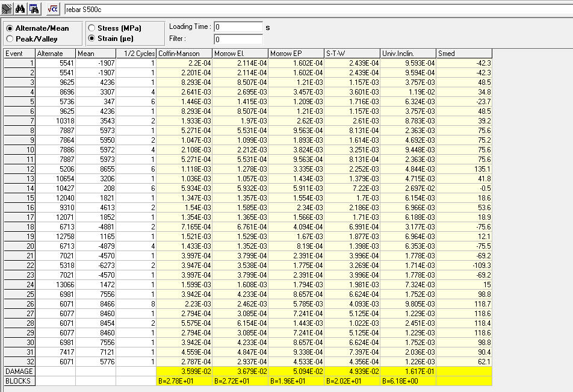Screen dimensions: 573x392
Task: Click 1/2 Cycles value 8 in event 26
Action: (x=136, y=304)
